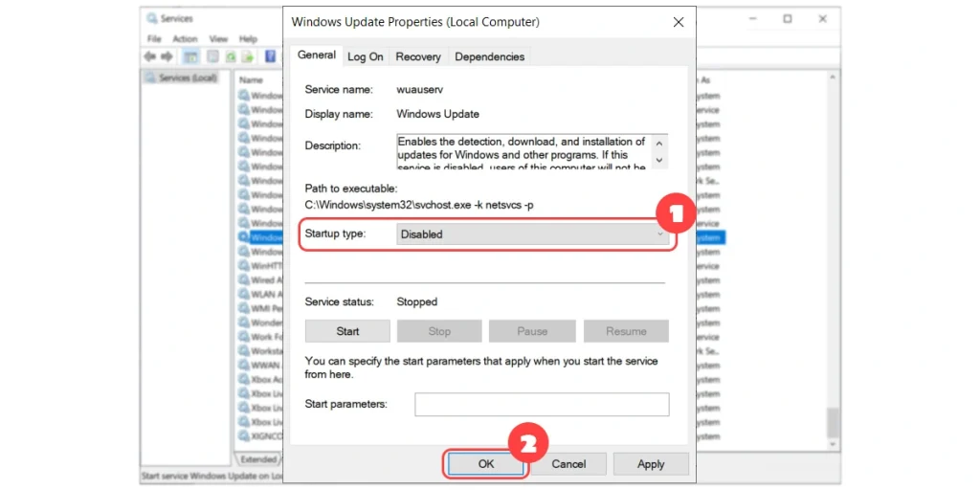Click gear icon of the WWAN service row
Image resolution: width=980 pixels, height=490 pixels.
pos(244,365)
